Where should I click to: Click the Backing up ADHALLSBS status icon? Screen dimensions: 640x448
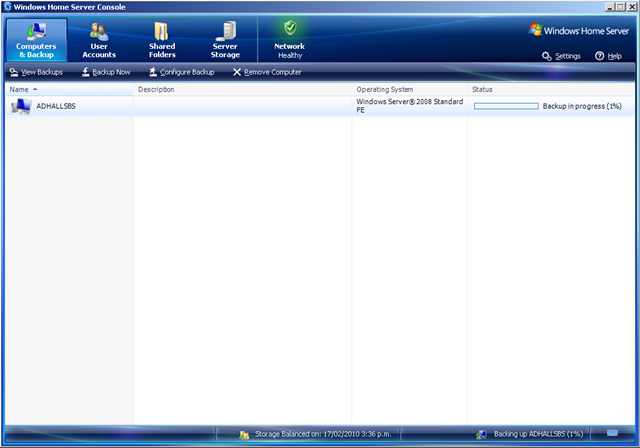click(482, 435)
